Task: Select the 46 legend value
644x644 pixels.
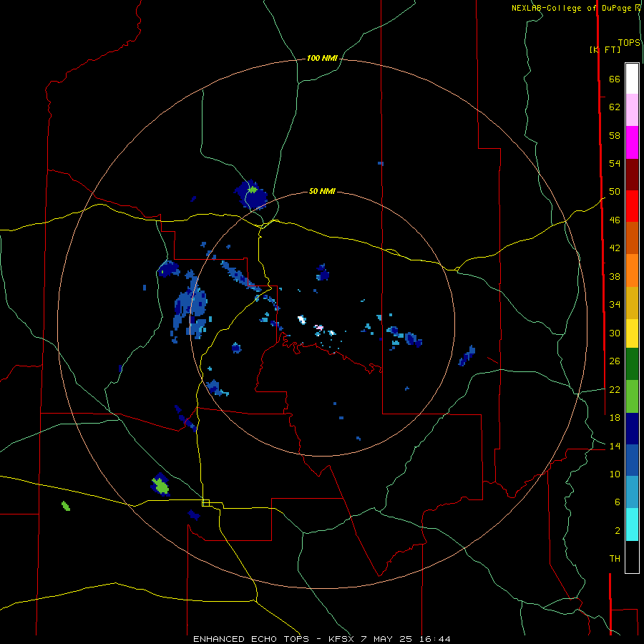Action: [615, 220]
